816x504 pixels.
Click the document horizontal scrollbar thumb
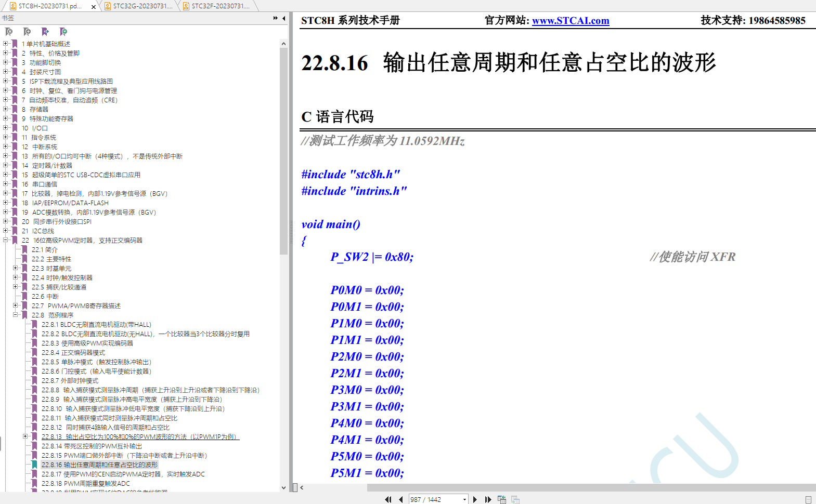(591, 487)
